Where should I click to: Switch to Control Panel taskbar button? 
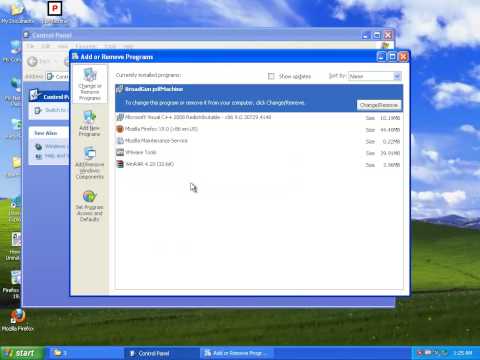click(162, 353)
